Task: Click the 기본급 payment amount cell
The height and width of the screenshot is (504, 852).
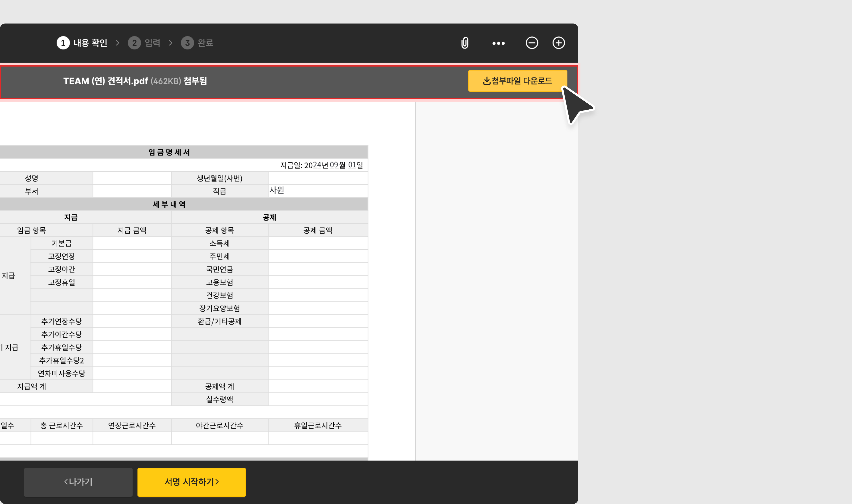Action: 132,243
